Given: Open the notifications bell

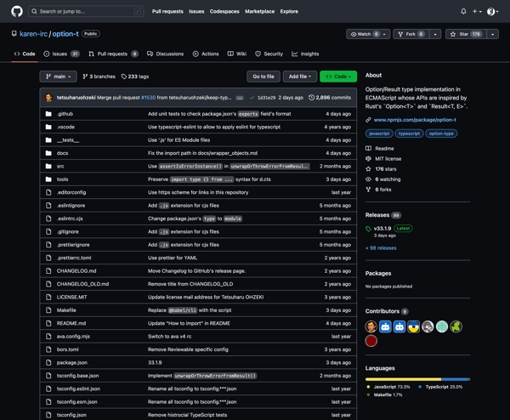Looking at the screenshot, I should (x=463, y=11).
